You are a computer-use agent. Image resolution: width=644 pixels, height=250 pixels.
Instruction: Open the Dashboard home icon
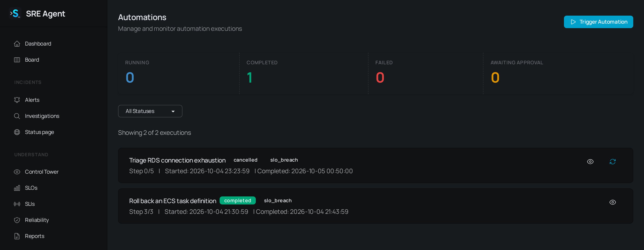[x=17, y=44]
